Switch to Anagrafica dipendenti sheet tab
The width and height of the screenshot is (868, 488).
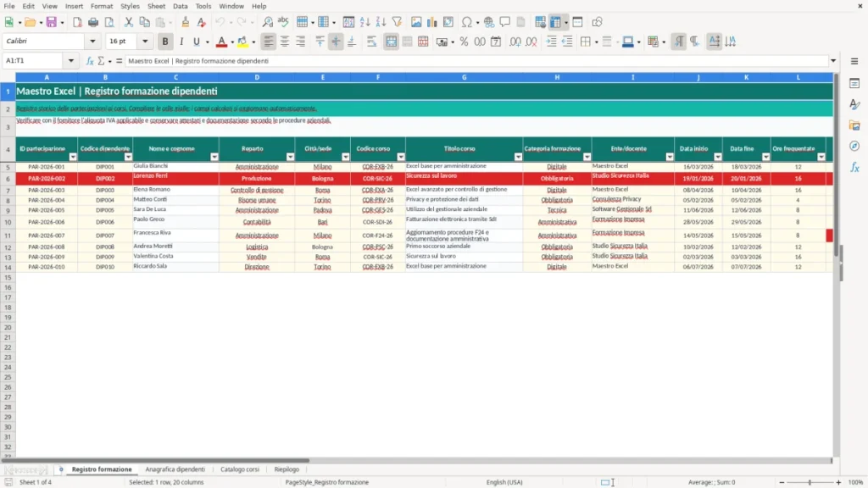coord(175,469)
